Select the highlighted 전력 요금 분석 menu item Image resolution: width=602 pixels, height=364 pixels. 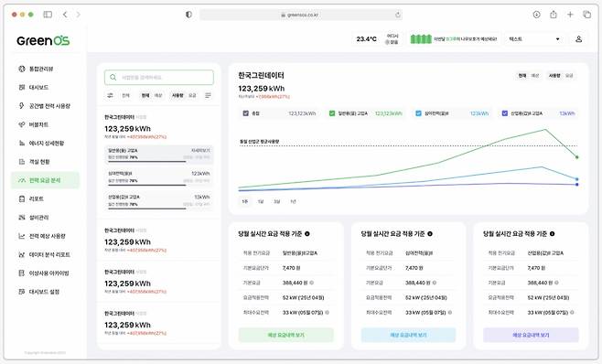tap(45, 180)
